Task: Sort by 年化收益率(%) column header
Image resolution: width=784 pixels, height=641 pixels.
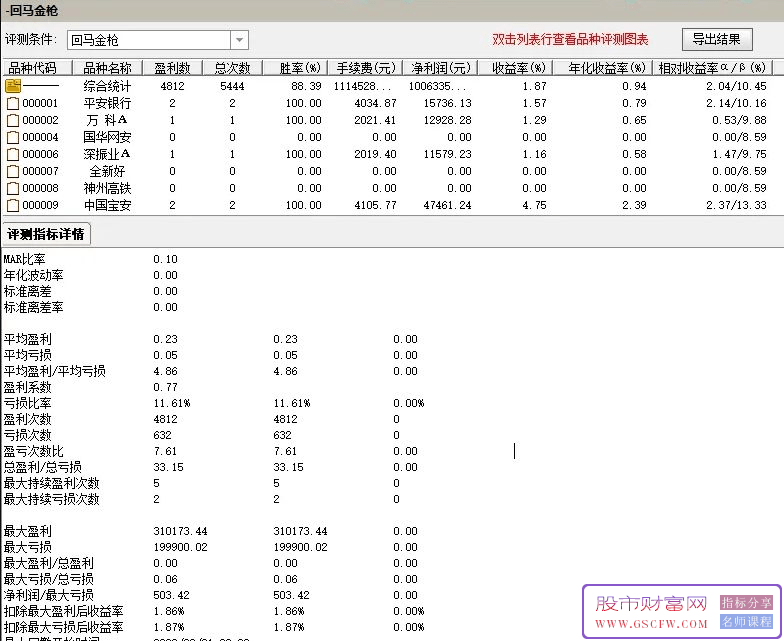Action: click(602, 68)
